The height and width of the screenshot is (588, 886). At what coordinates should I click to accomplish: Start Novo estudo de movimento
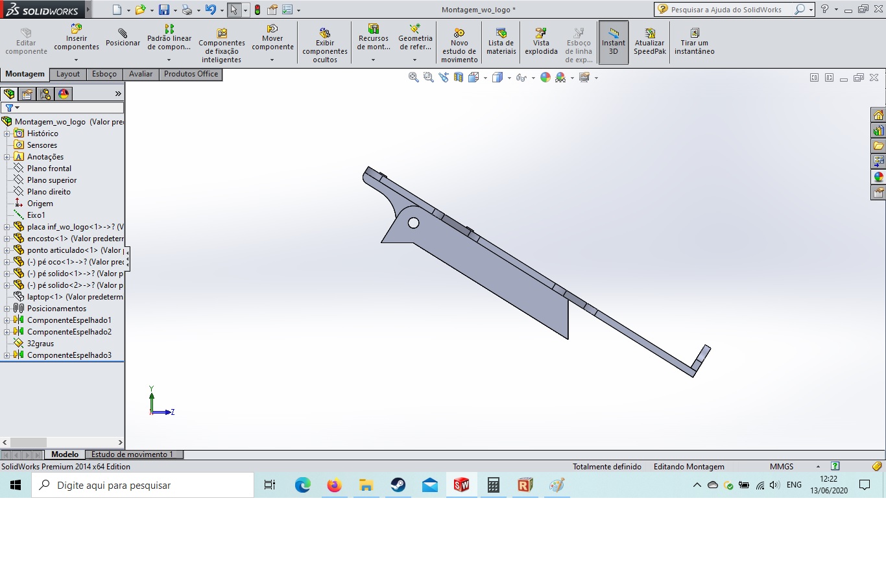[459, 45]
